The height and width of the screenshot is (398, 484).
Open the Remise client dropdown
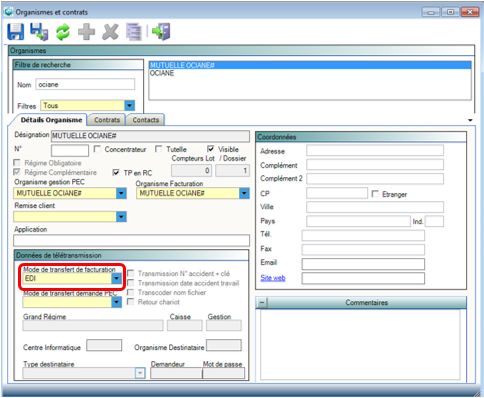point(121,217)
